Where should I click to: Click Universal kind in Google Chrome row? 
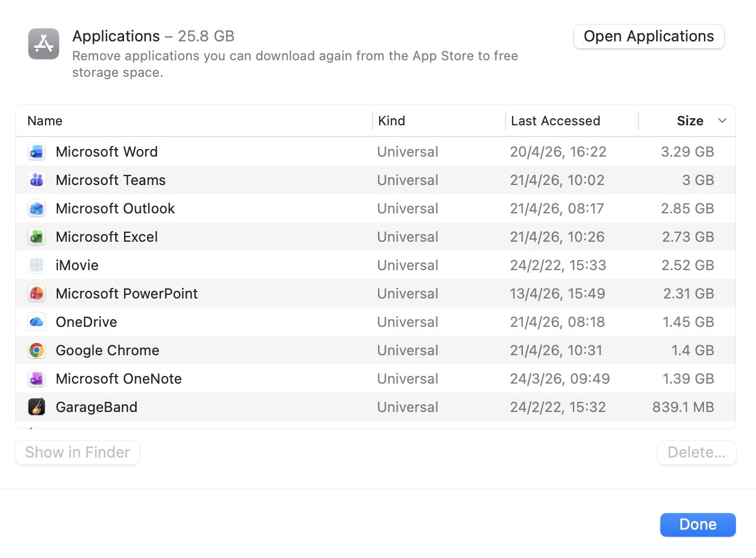pos(408,351)
